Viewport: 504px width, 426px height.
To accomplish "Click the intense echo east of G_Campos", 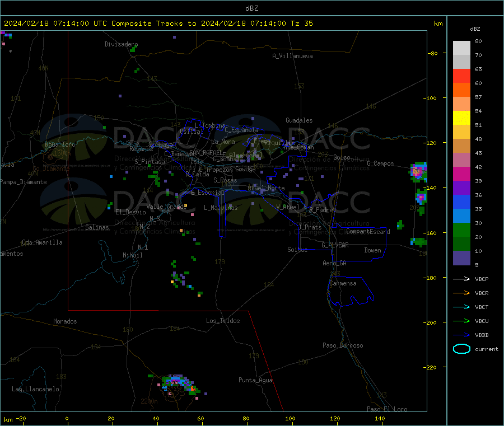I will pos(418,172).
